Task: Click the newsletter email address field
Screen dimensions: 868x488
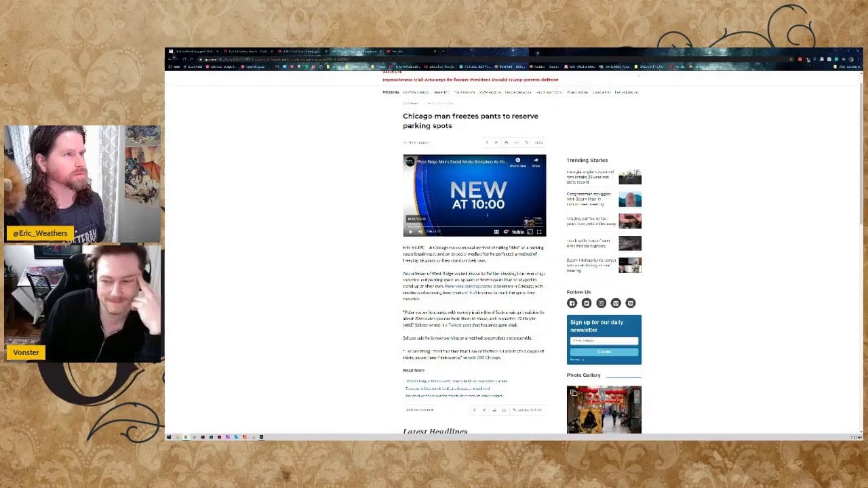Action: [x=604, y=341]
